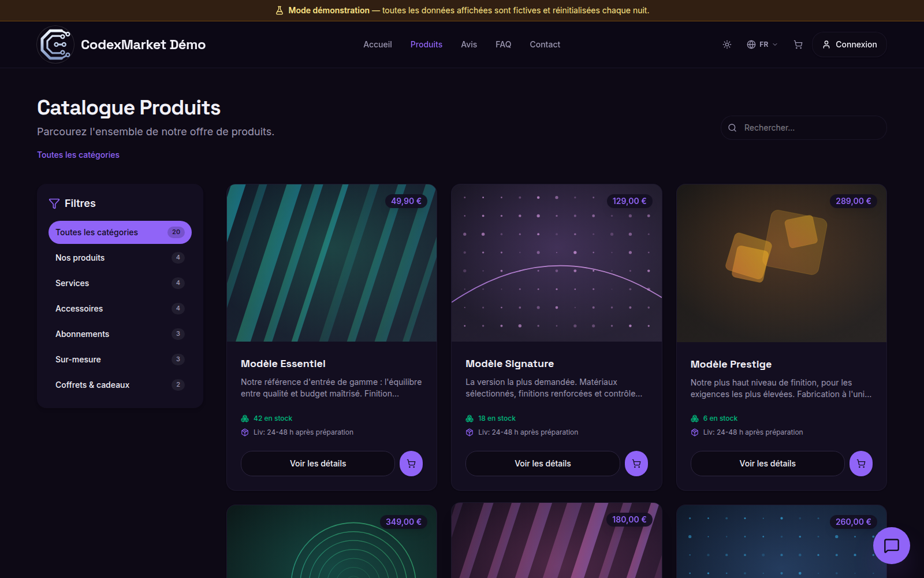Click the stock icon beside 6 en stock
The width and height of the screenshot is (924, 578).
point(695,418)
